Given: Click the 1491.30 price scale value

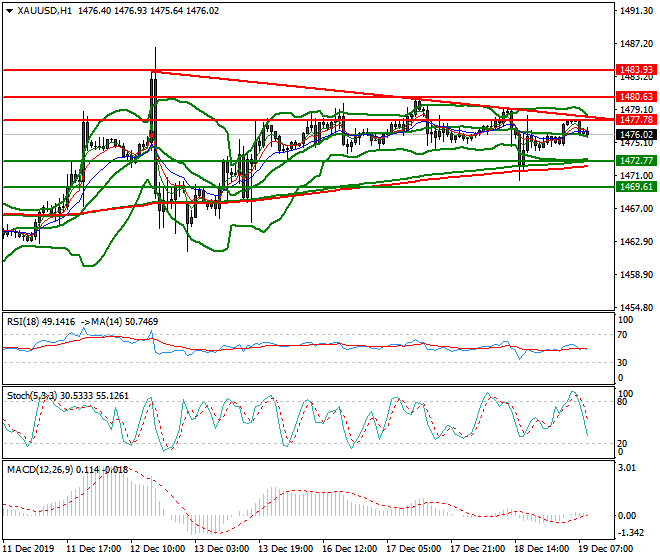Looking at the screenshot, I should pos(636,11).
